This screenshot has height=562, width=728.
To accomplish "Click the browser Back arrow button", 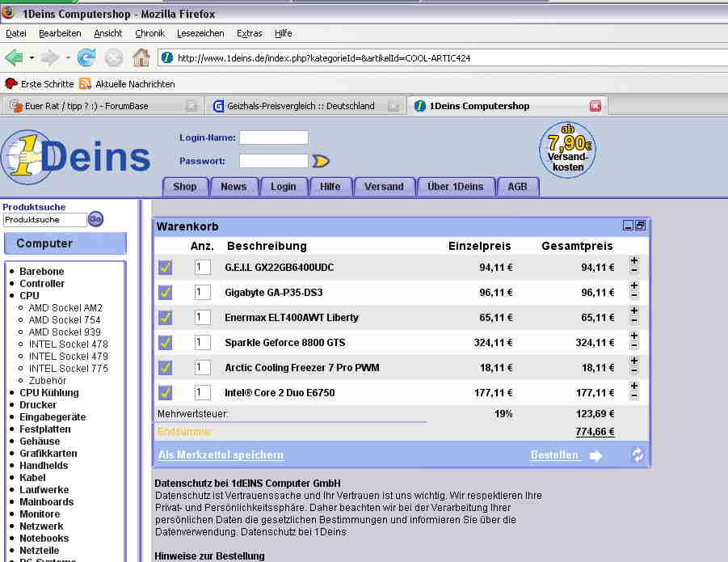I will coord(14,58).
